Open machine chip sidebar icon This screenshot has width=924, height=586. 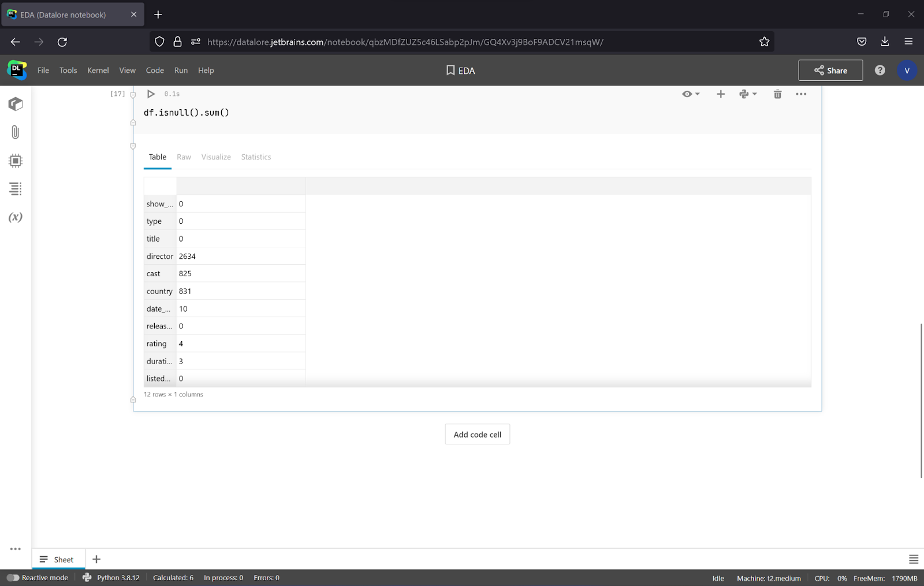click(x=16, y=161)
